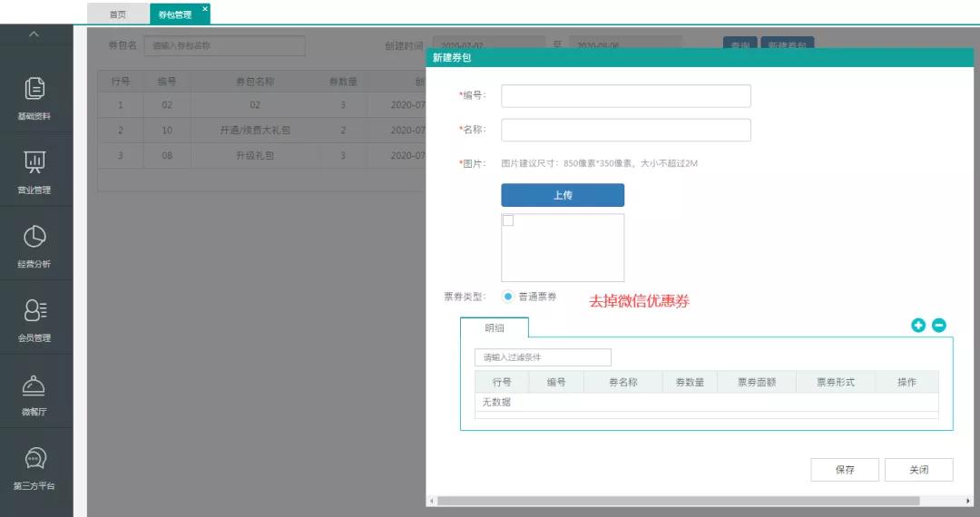Image resolution: width=980 pixels, height=517 pixels.
Task: Open 会员管理 sidebar icon
Action: coord(34,310)
